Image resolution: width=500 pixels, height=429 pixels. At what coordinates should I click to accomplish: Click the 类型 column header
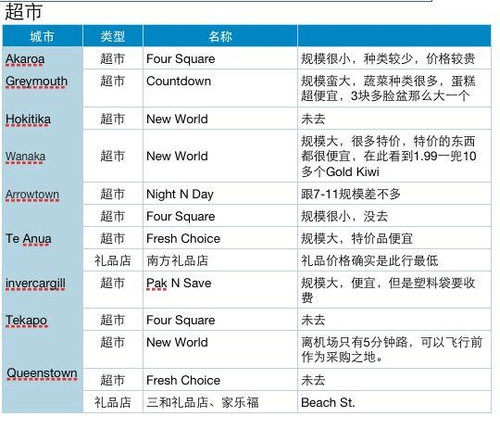click(x=113, y=36)
